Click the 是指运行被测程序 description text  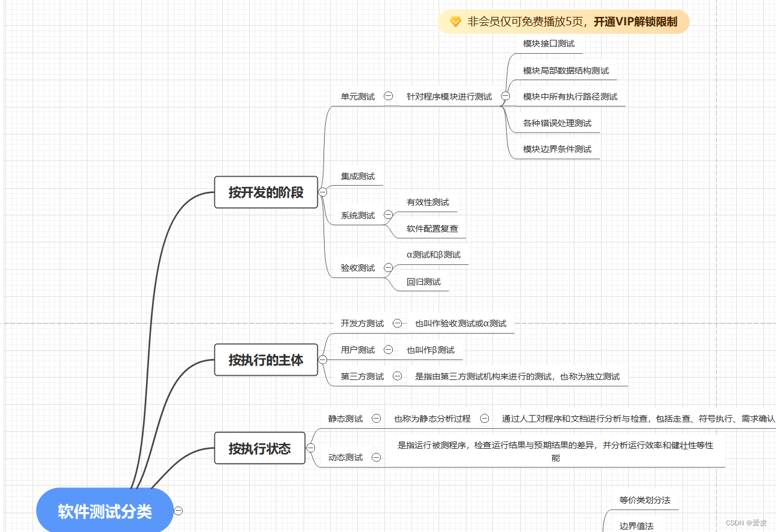[555, 451]
